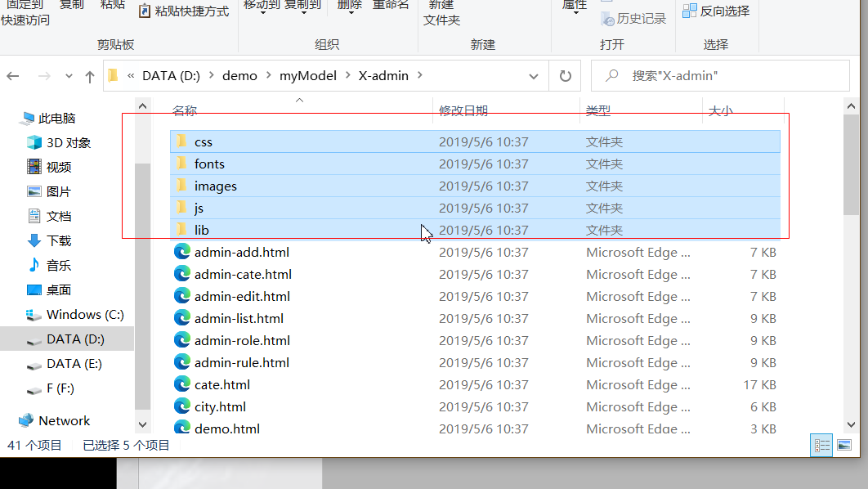This screenshot has width=868, height=489.
Task: Click X-admin in the address path
Action: (x=383, y=76)
